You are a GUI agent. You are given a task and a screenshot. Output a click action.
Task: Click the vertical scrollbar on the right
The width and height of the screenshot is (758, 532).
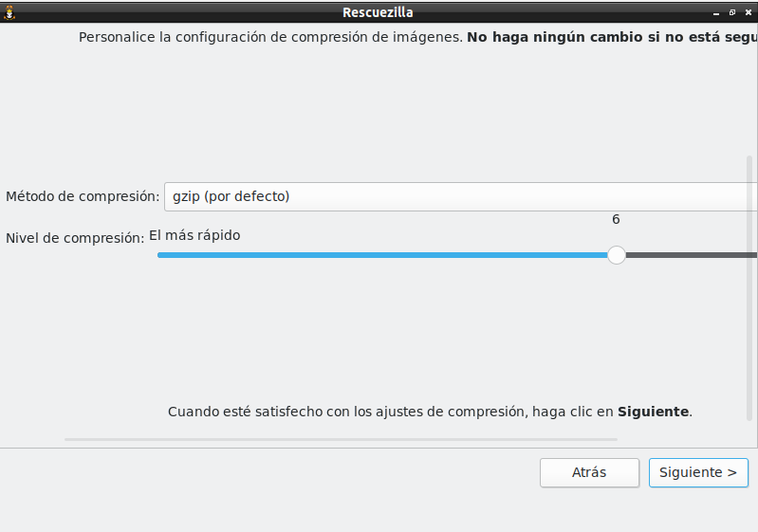point(749,284)
